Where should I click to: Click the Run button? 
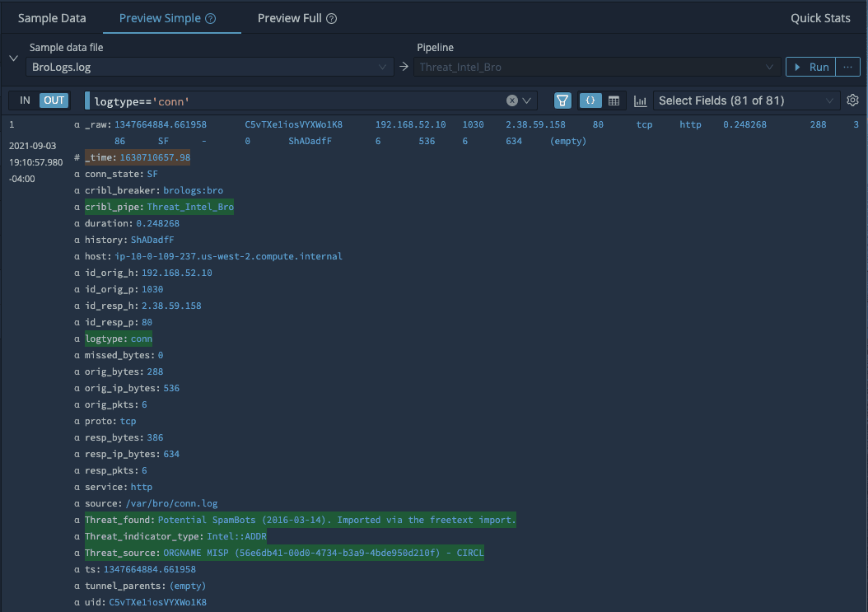pyautogui.click(x=811, y=67)
